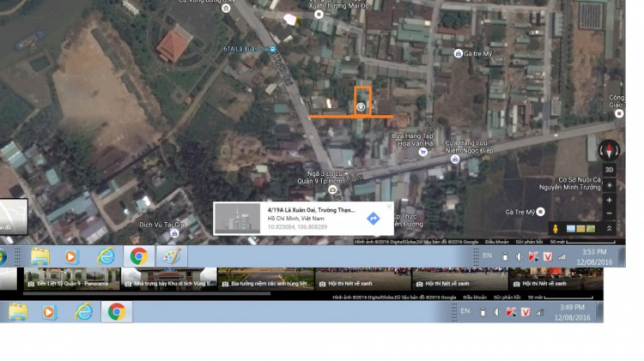Image resolution: width=644 pixels, height=361 pixels.
Task: Select the 67A Lã Xuân Oai bus stop marker
Action: pyautogui.click(x=273, y=49)
